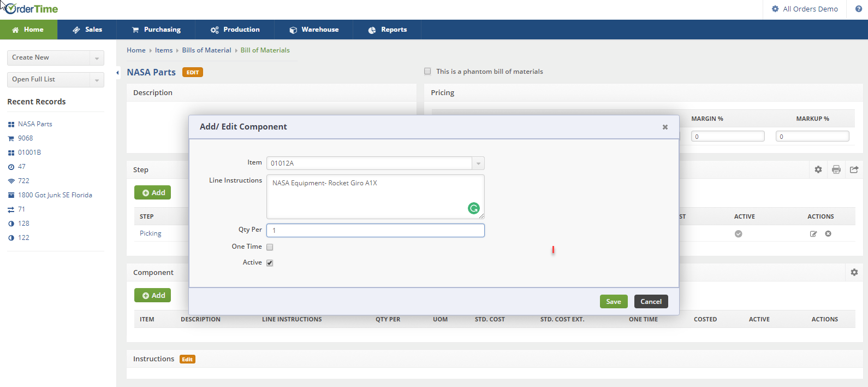Click the Margin % input field
The height and width of the screenshot is (387, 868).
(728, 137)
